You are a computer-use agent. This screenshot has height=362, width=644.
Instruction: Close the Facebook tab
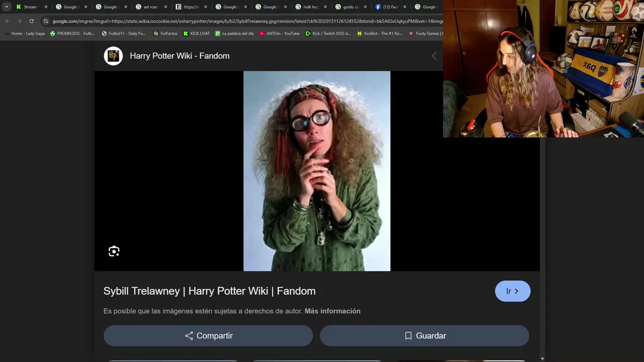pos(405,7)
